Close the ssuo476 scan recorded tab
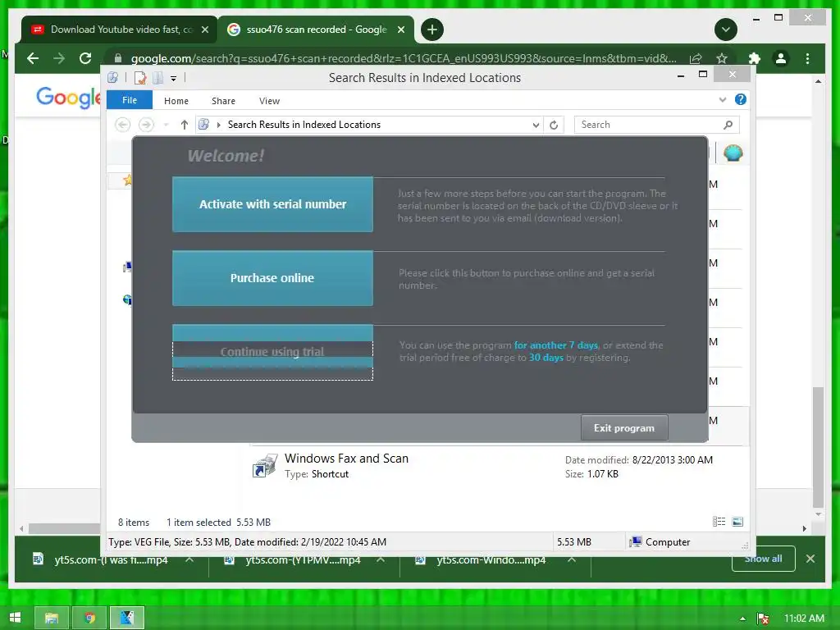840x630 pixels. coord(400,30)
